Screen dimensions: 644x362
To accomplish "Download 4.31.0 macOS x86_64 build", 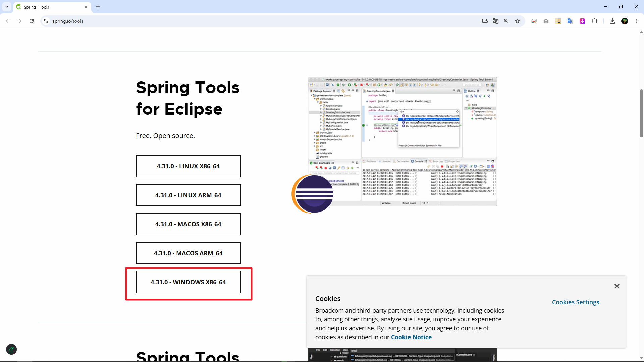I will (188, 224).
